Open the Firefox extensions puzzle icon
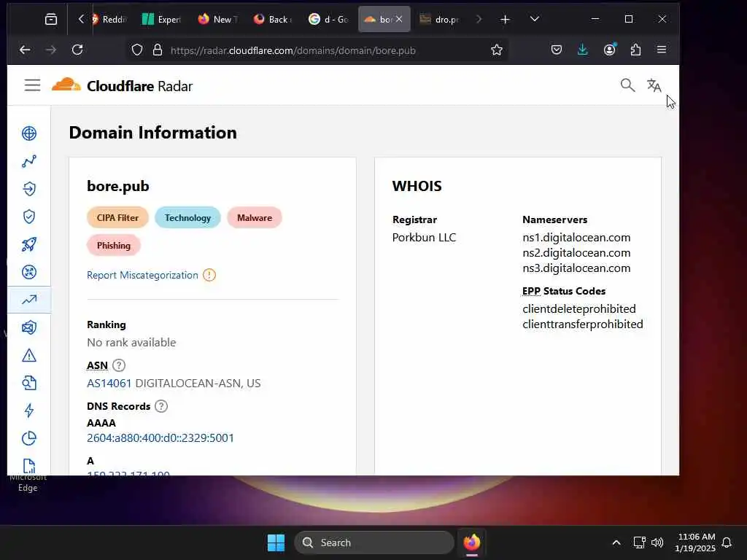This screenshot has width=747, height=560. click(635, 50)
